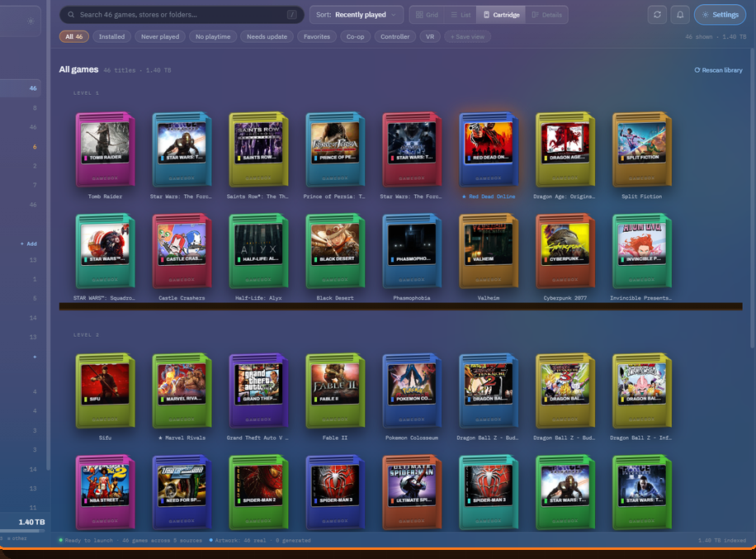
Task: Open the Ultimate Spider-Man cartridge
Action: [x=412, y=492]
